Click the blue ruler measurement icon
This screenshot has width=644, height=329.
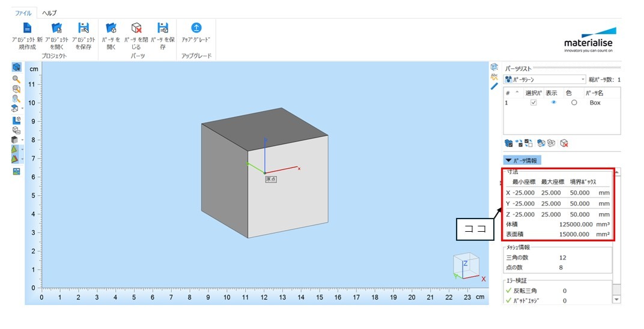(x=494, y=86)
